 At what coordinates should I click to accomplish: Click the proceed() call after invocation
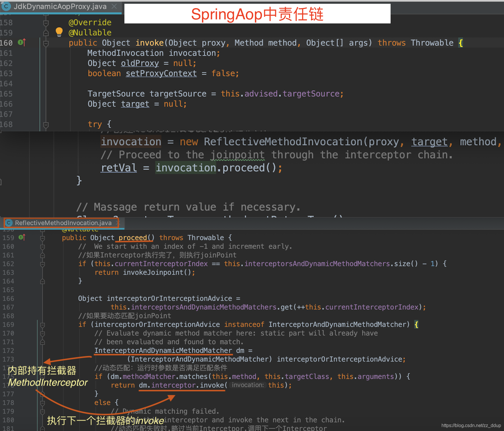pos(249,168)
